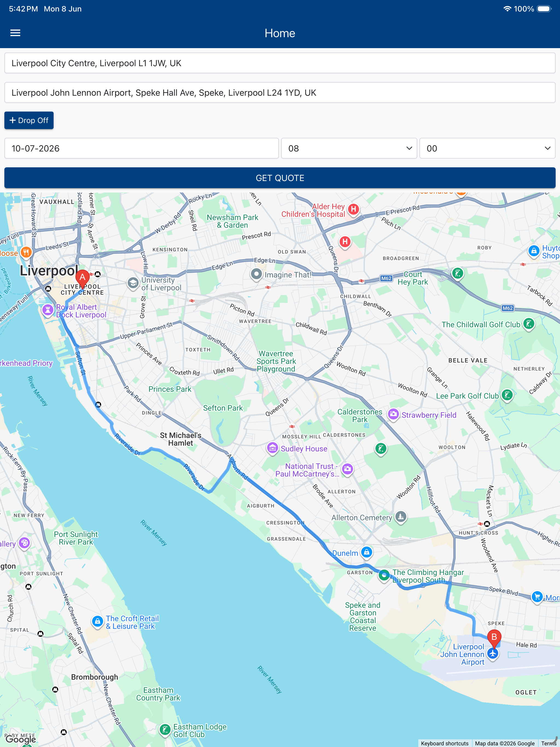The height and width of the screenshot is (747, 560).
Task: Tap the Bromborough place label
Action: [95, 677]
